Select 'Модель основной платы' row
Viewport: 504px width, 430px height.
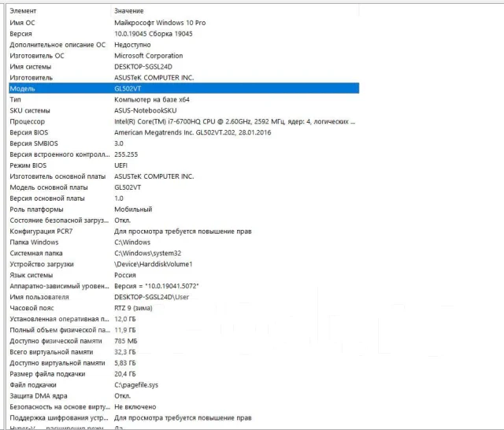click(183, 187)
